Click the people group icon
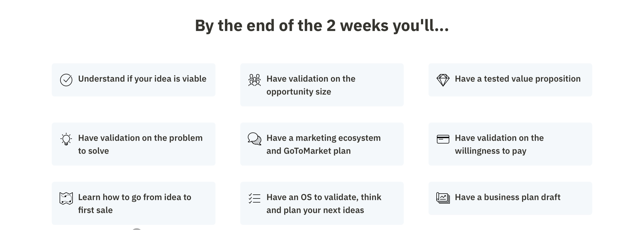644x230 pixels. coord(254,80)
